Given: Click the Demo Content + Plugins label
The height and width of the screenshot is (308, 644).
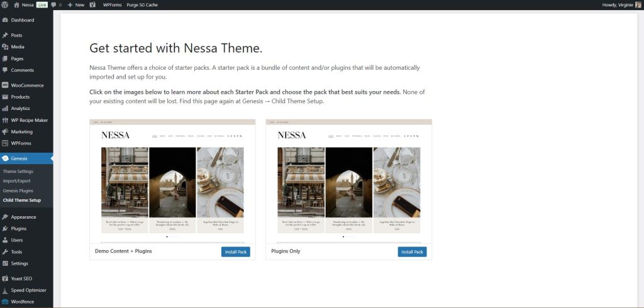Looking at the screenshot, I should coord(123,251).
